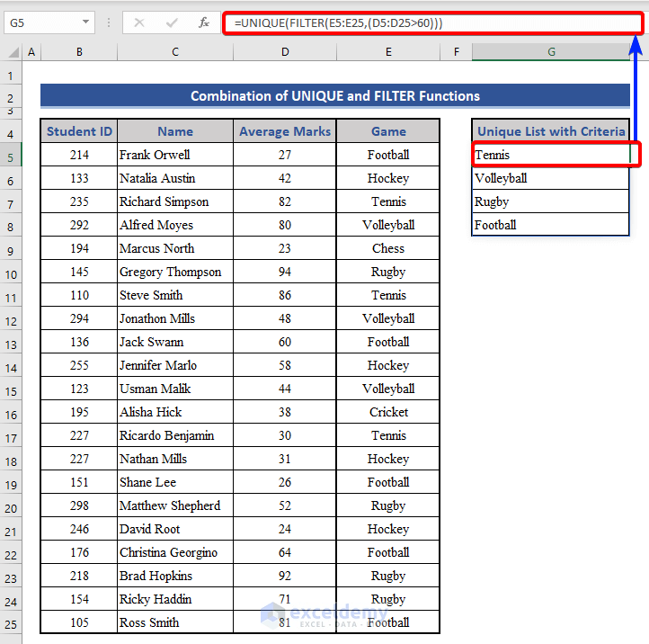
Task: Click inside the formula bar with UNIQUE formula
Action: click(x=432, y=22)
